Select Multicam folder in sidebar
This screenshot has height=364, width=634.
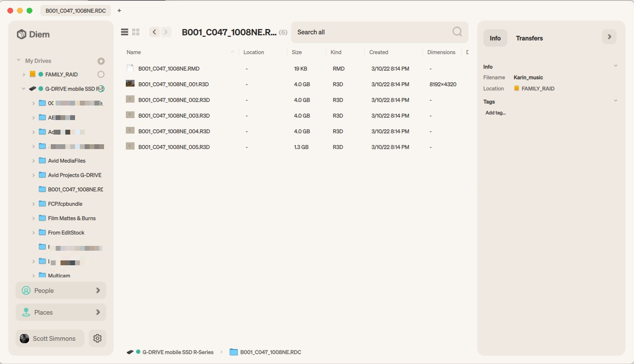pyautogui.click(x=59, y=275)
